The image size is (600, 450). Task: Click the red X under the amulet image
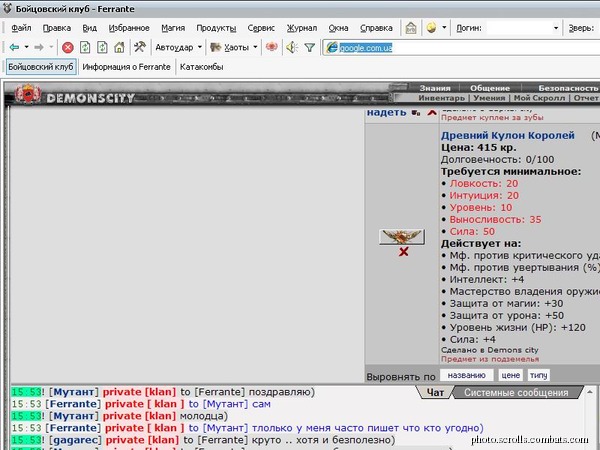pyautogui.click(x=403, y=252)
